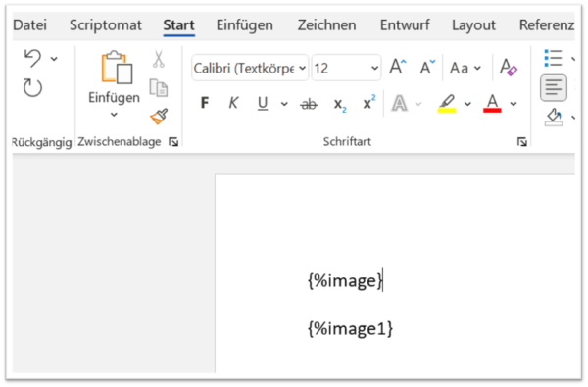Copy with the duplicate pages icon
The image size is (588, 387).
click(159, 88)
